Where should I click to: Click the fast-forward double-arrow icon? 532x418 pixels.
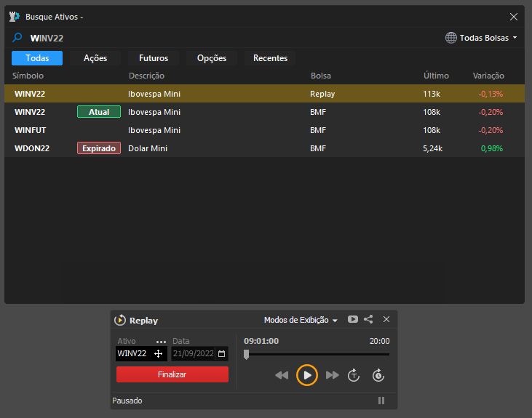333,375
